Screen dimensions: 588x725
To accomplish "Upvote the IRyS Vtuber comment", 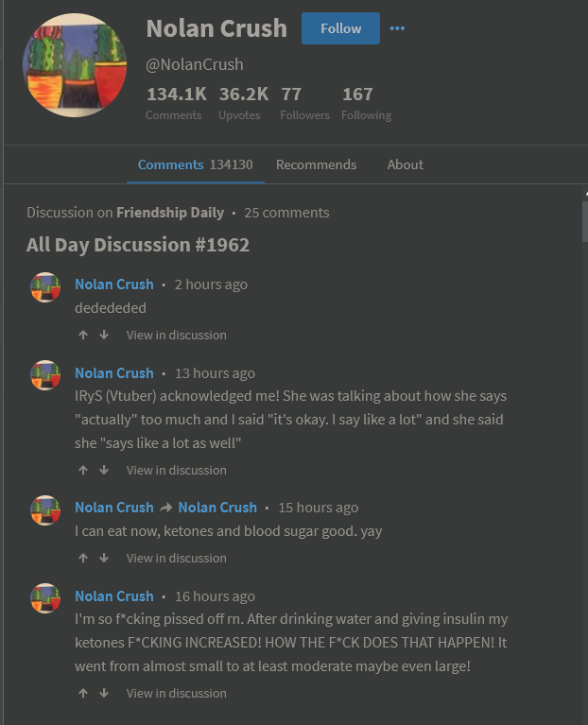I will click(x=83, y=470).
